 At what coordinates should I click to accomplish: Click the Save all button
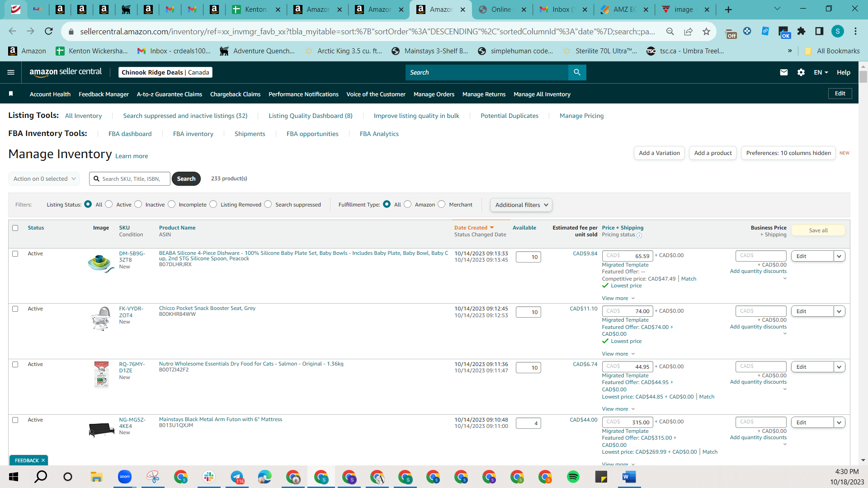click(x=818, y=230)
